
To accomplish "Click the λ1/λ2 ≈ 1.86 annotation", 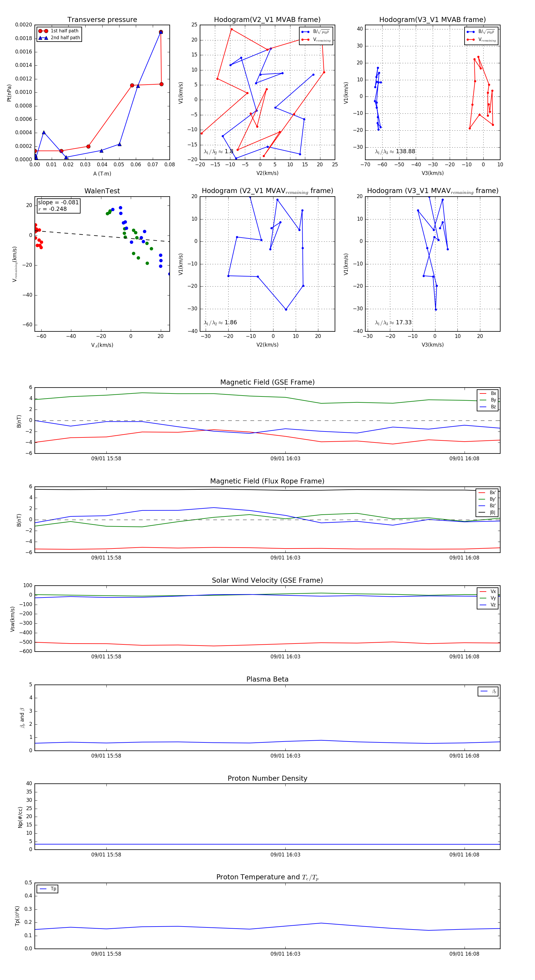I will point(220,323).
